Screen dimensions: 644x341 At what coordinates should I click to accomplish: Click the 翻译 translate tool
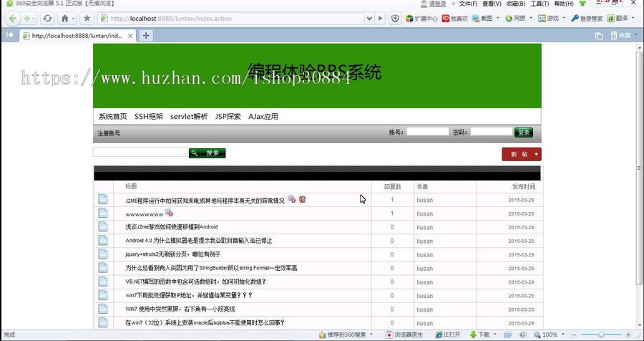pyautogui.click(x=618, y=19)
